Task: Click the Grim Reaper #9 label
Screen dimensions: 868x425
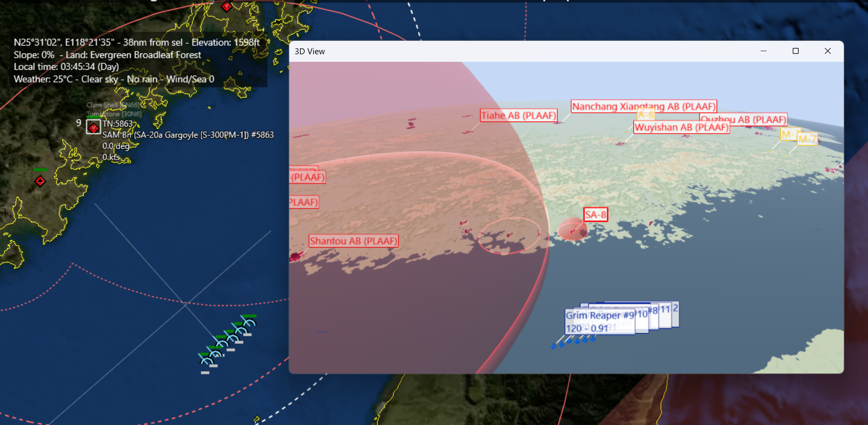Action: pyautogui.click(x=600, y=321)
